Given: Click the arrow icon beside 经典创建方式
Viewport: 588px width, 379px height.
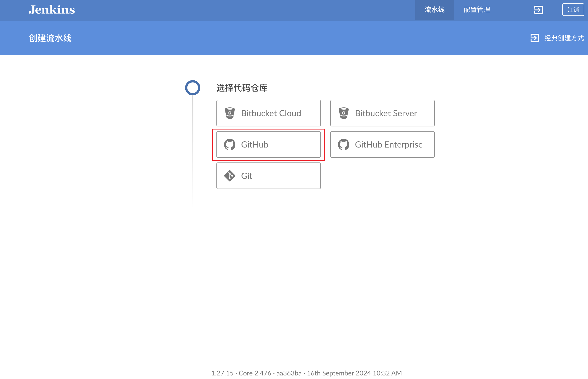Looking at the screenshot, I should [x=535, y=38].
